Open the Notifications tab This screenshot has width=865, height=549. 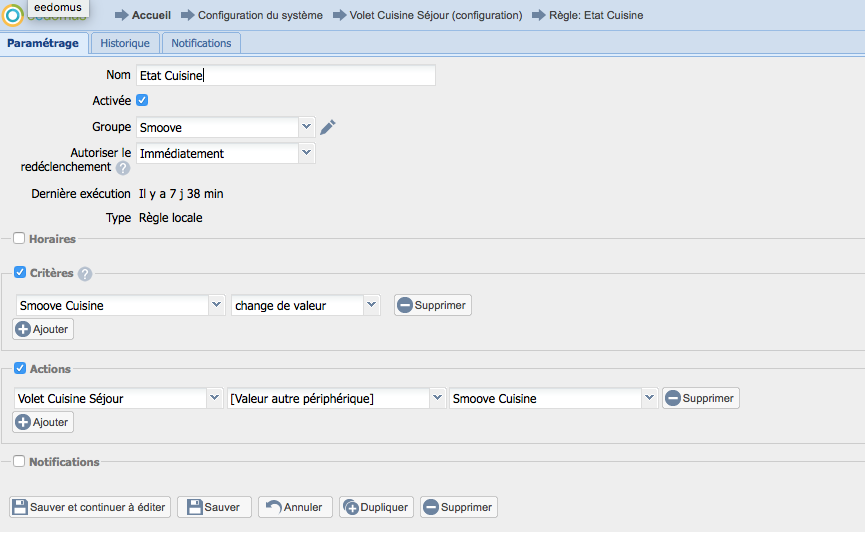click(x=201, y=43)
